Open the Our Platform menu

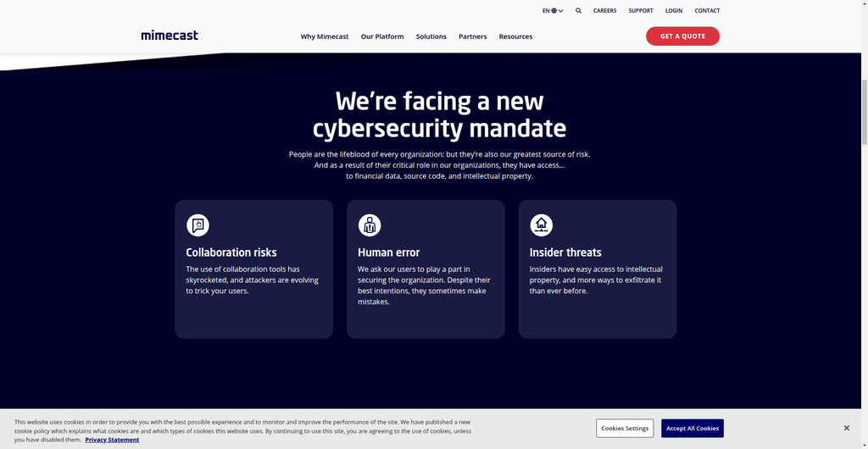tap(382, 36)
